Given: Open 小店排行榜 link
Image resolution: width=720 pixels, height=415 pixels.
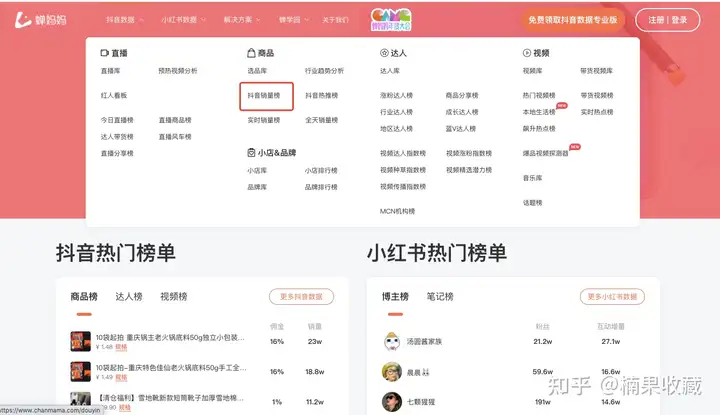Looking at the screenshot, I should (321, 170).
